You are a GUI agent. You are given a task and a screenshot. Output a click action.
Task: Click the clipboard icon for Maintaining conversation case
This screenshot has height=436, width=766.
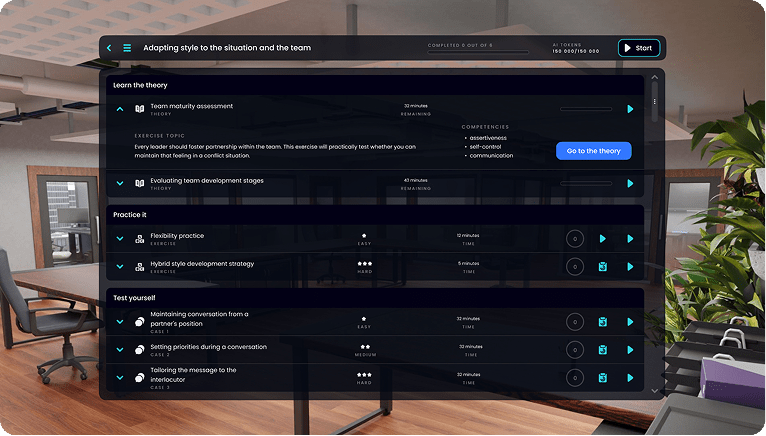tap(602, 322)
